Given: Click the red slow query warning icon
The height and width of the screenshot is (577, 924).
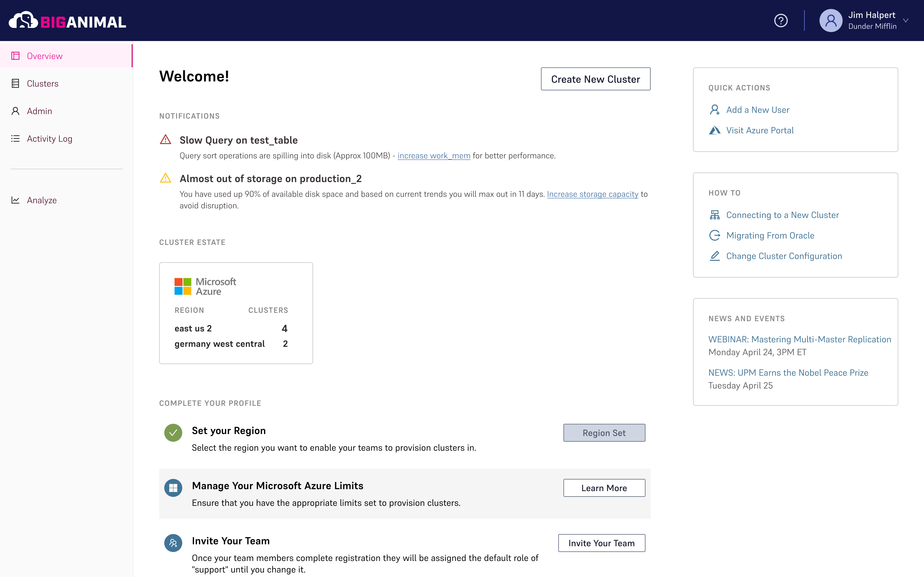Looking at the screenshot, I should pos(165,140).
